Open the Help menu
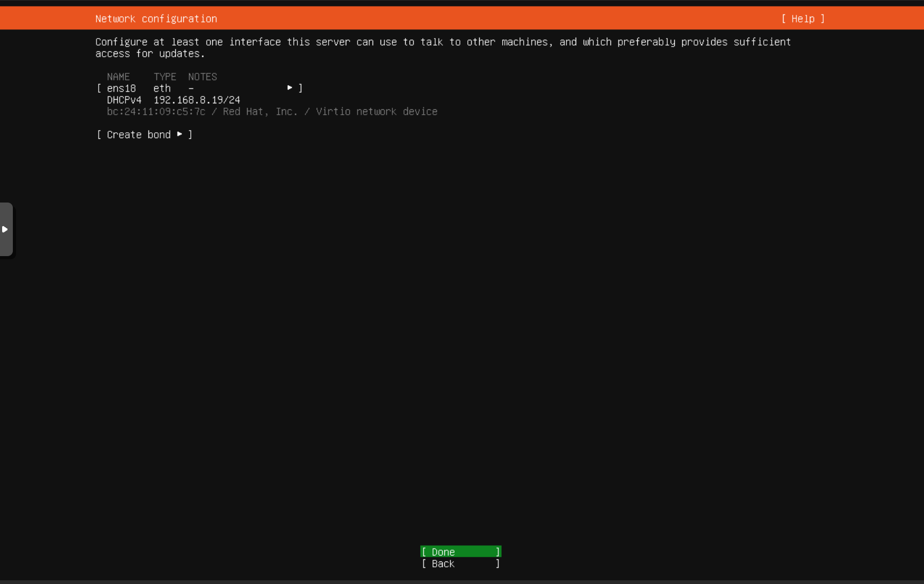The width and height of the screenshot is (924, 584). click(802, 19)
